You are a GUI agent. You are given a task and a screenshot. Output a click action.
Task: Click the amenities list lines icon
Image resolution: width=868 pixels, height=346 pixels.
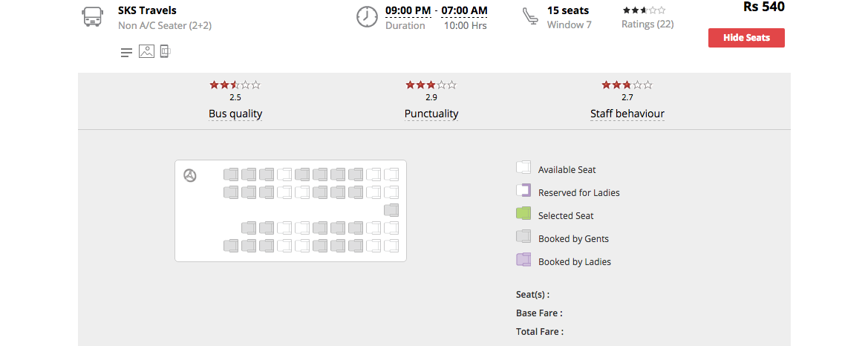pyautogui.click(x=127, y=53)
